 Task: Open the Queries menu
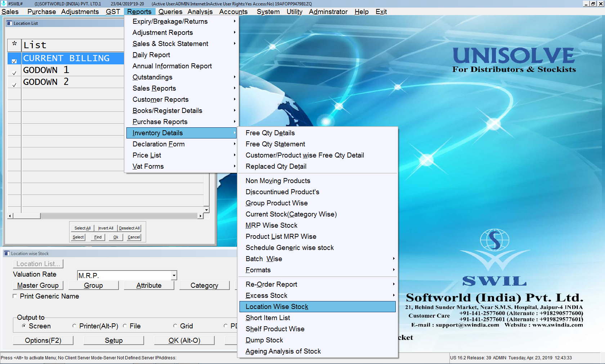170,12
